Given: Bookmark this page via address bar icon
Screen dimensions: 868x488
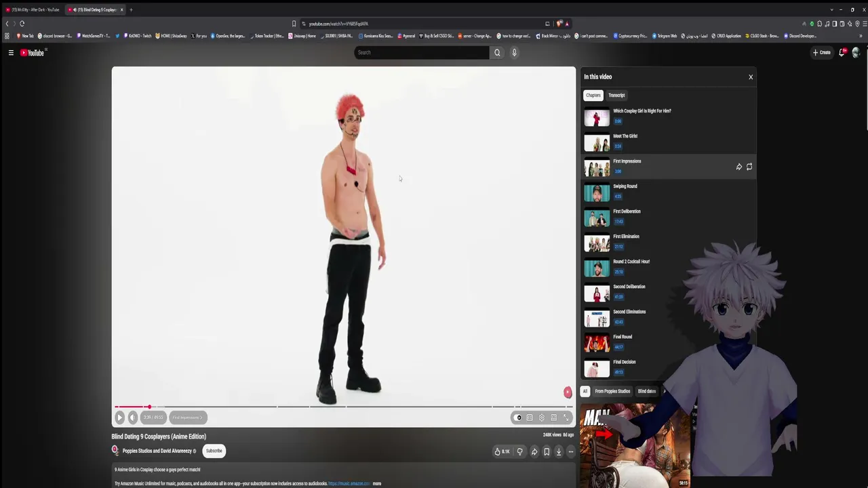Looking at the screenshot, I should pyautogui.click(x=294, y=24).
